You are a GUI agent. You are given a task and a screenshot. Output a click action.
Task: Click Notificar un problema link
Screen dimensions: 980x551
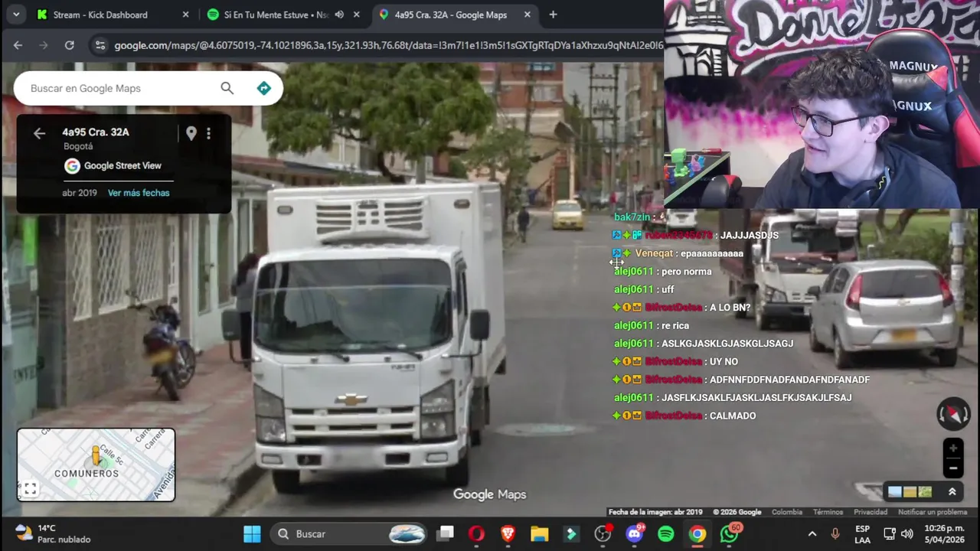tap(933, 512)
